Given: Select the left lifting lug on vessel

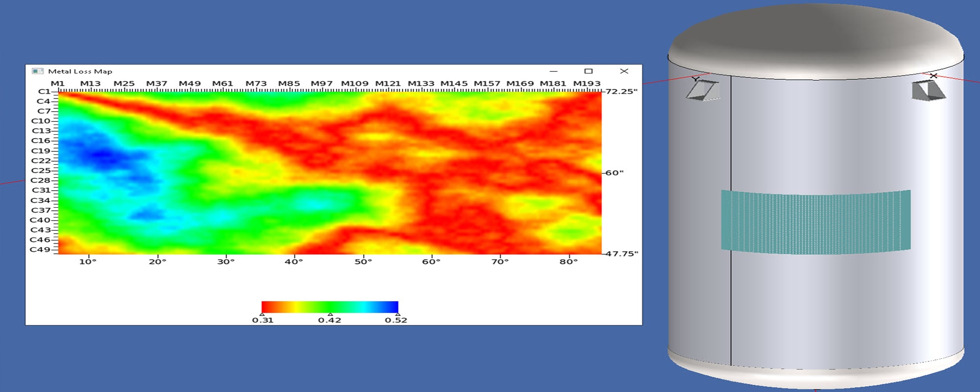Looking at the screenshot, I should [703, 91].
